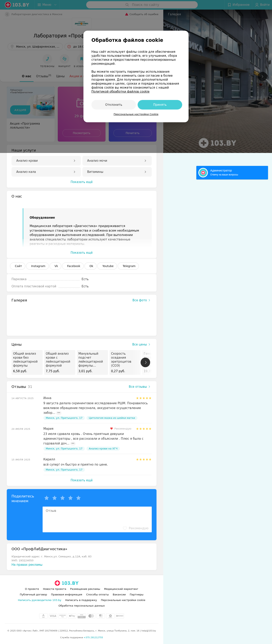Switch to the О нас tab
The width and height of the screenshot is (272, 644).
(26, 76)
